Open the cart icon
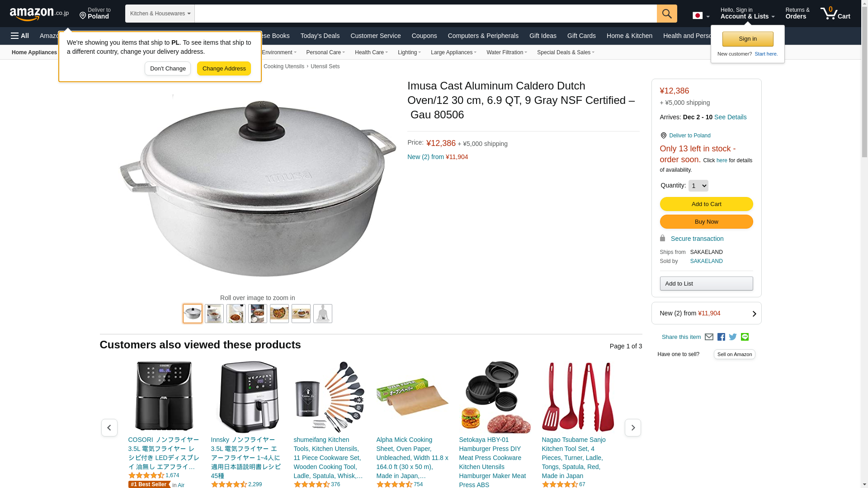Image resolution: width=868 pixels, height=488 pixels. [835, 14]
